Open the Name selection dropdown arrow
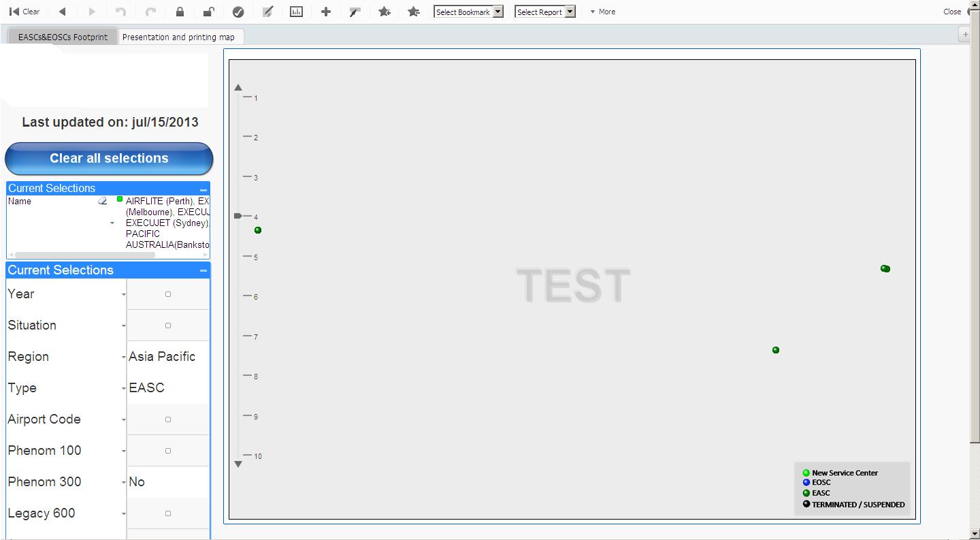980x540 pixels. [112, 223]
